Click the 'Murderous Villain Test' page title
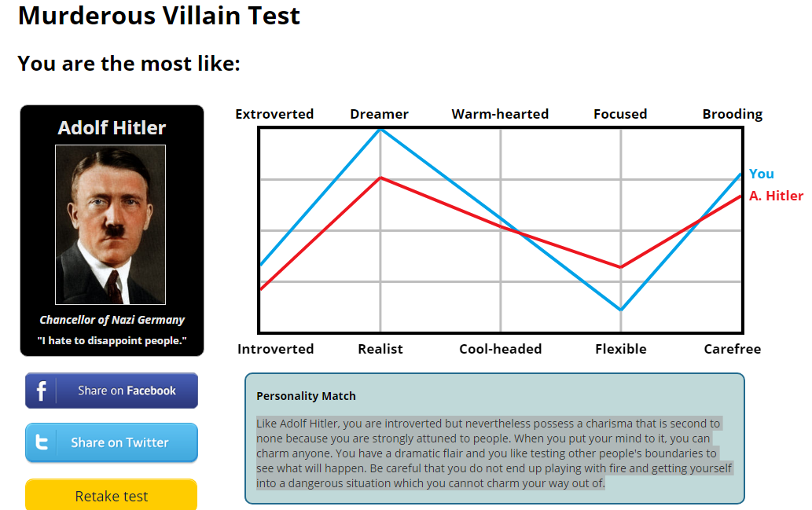 [x=159, y=15]
